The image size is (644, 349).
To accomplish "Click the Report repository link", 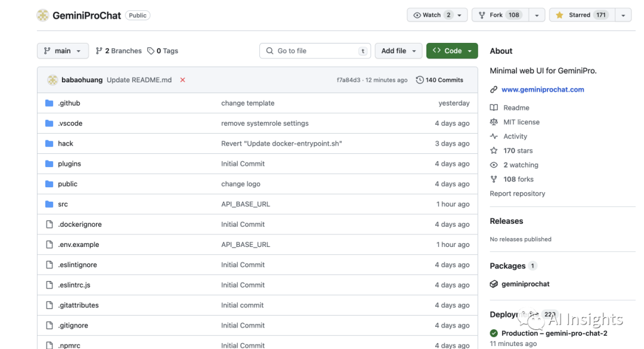I will 517,194.
